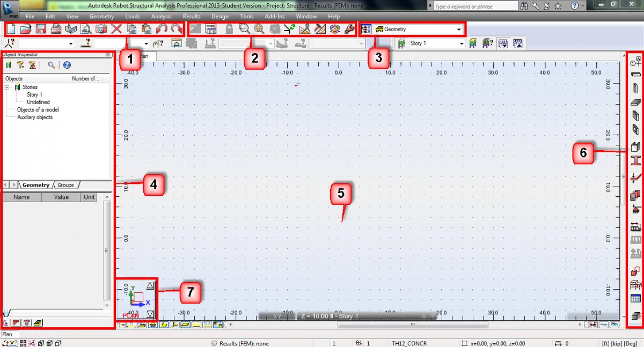Delete selection using the red X icon
This screenshot has height=347, width=644.
[116, 29]
